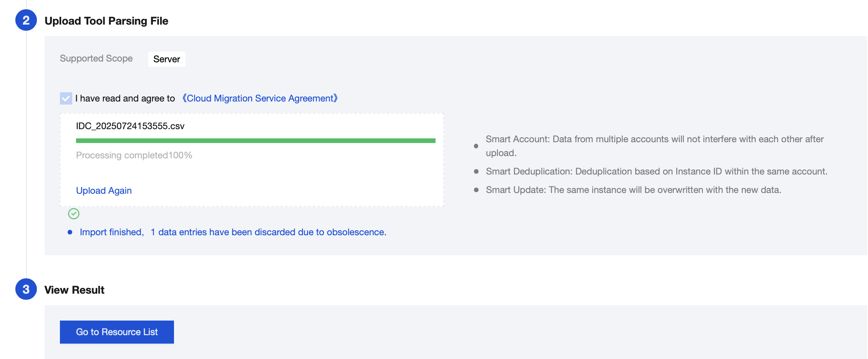Click the Import finished discarded entries message

coord(233,232)
